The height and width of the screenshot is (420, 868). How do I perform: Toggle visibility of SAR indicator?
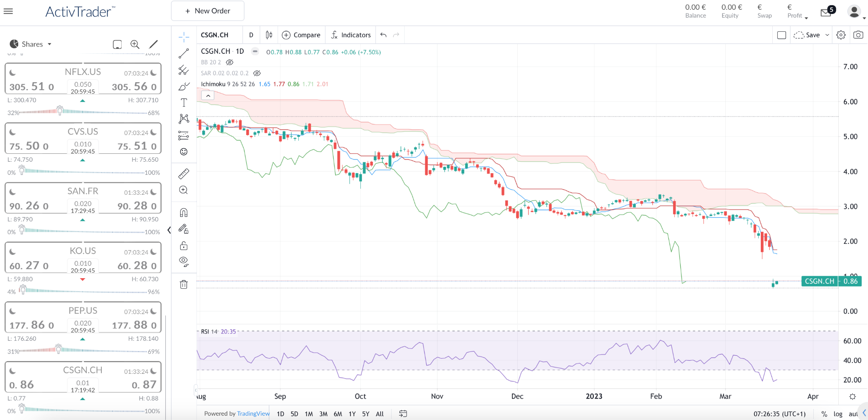[257, 73]
